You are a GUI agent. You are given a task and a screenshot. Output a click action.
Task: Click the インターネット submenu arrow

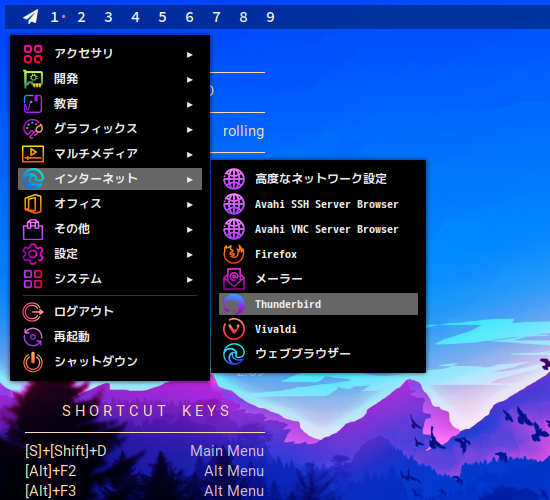[190, 180]
